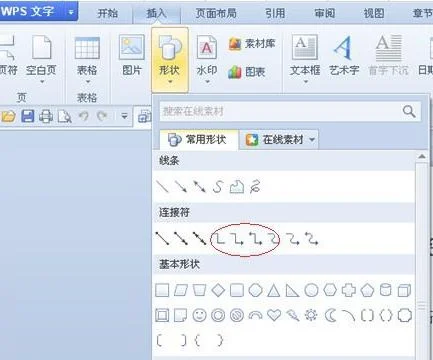Viewport: 433px width, 360px height.
Task: Click the Undo arrow icon
Action: tap(84, 116)
